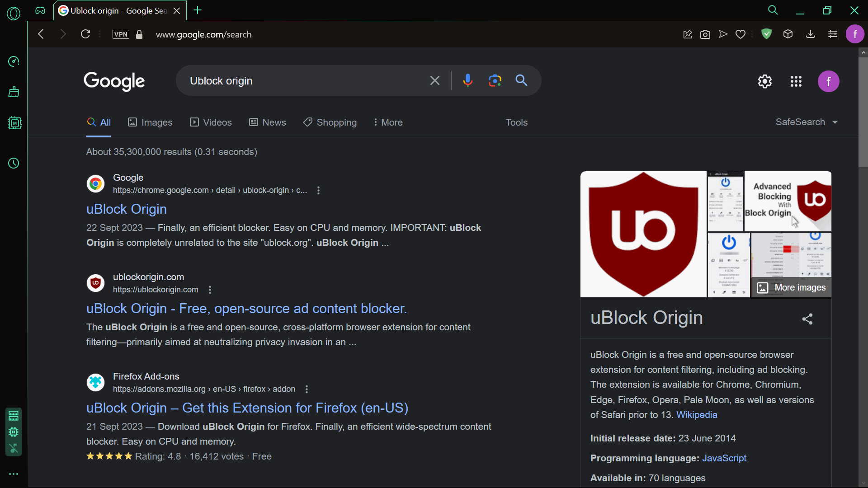Expand the More search filters menu

[x=388, y=122]
